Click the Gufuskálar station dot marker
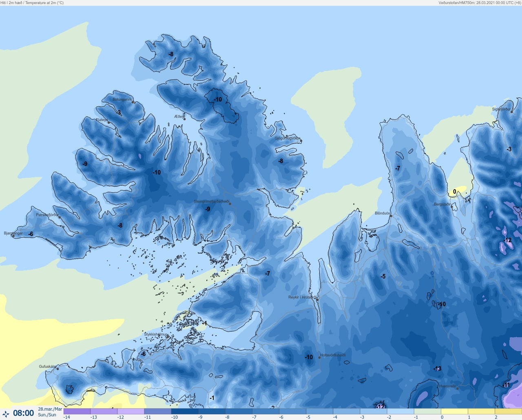This screenshot has width=522, height=420. pos(58,369)
